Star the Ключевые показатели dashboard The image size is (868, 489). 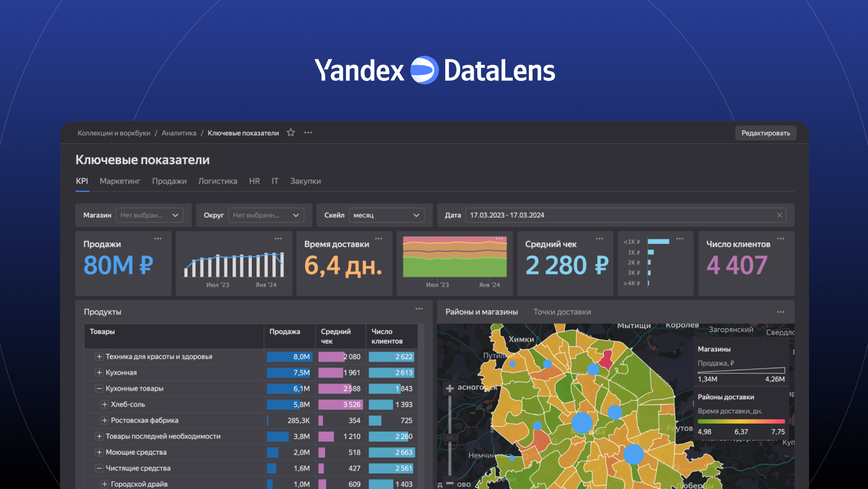pyautogui.click(x=290, y=132)
